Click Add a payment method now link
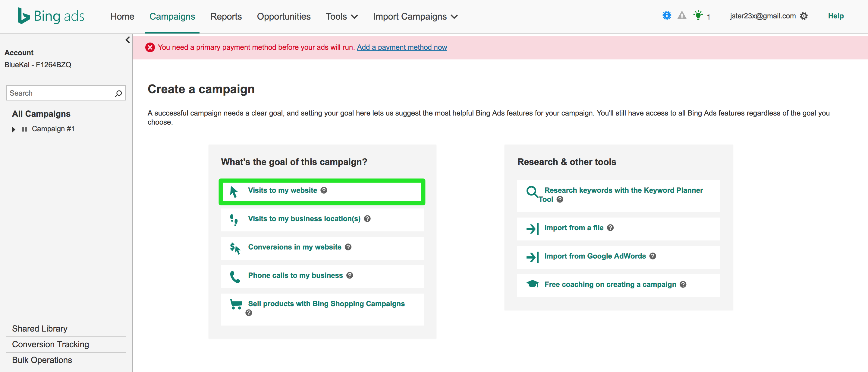 pyautogui.click(x=402, y=47)
